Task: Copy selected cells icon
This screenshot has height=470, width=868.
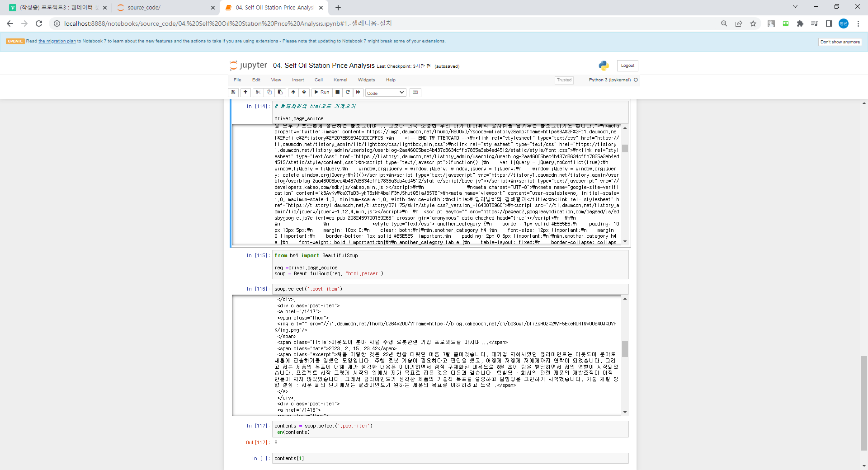Action: [269, 92]
